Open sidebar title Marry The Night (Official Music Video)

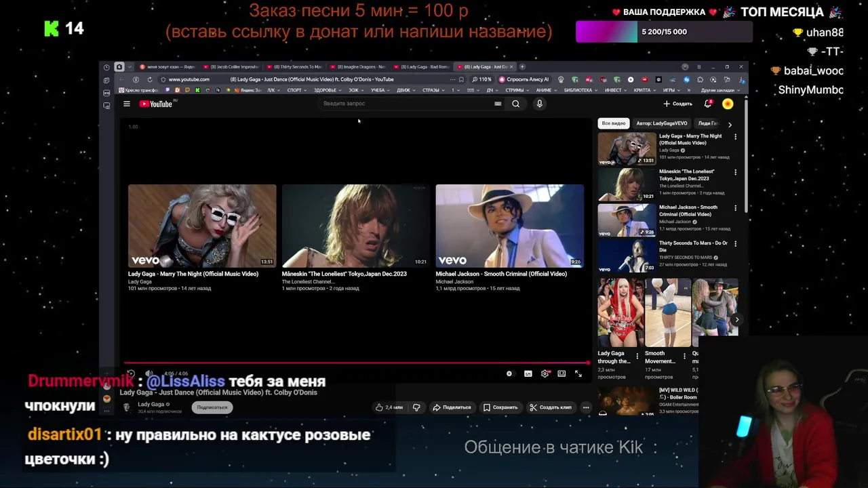coord(692,140)
